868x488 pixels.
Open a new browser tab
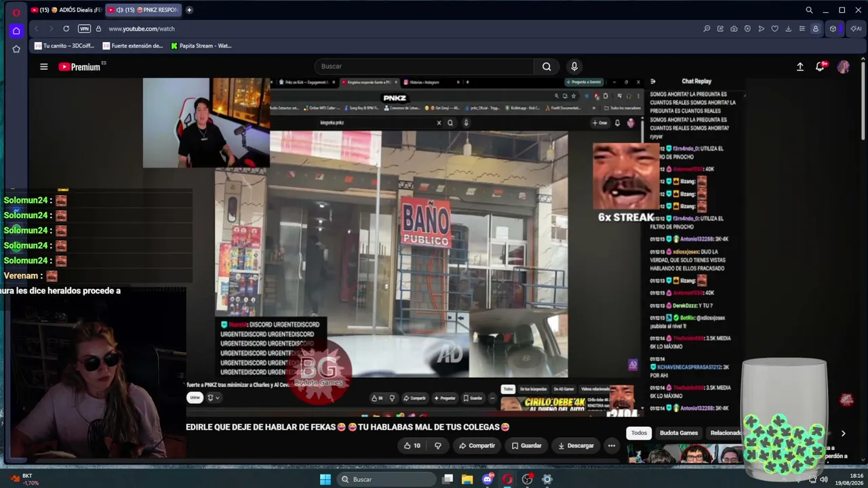tap(189, 10)
